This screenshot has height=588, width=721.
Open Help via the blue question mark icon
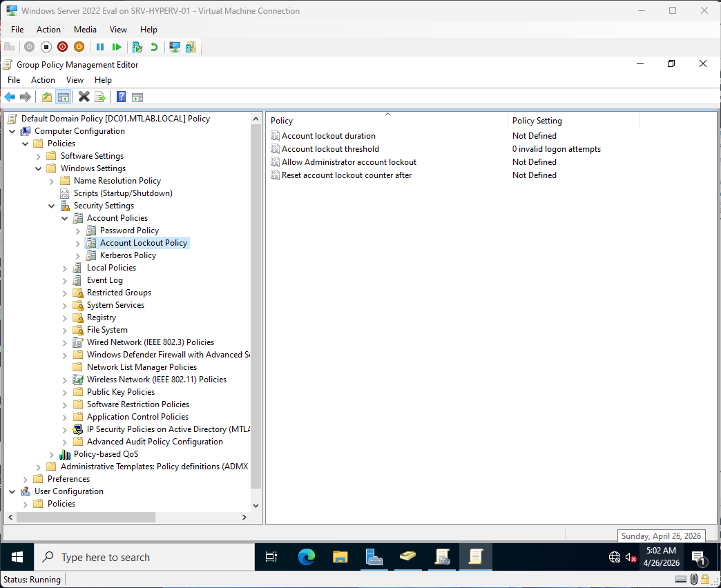pyautogui.click(x=121, y=97)
